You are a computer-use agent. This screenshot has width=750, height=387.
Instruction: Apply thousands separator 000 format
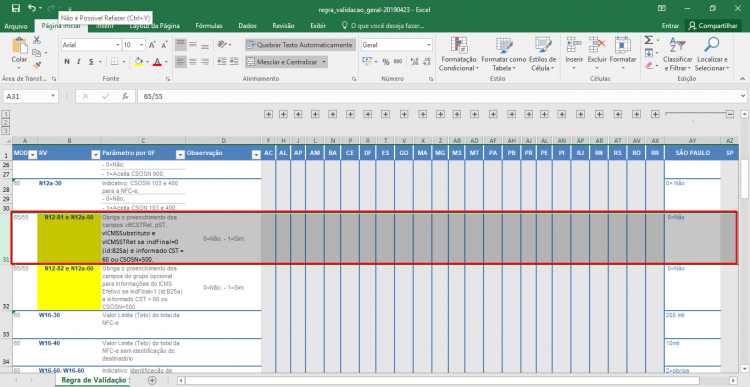click(398, 62)
